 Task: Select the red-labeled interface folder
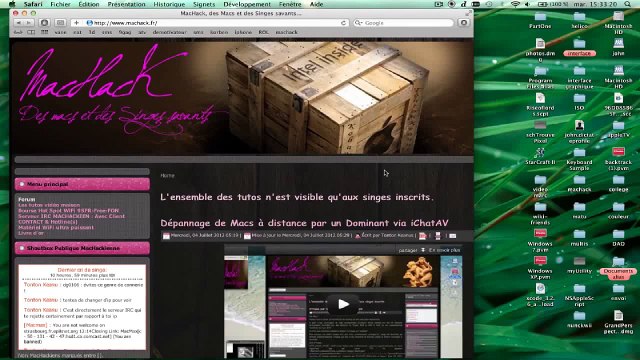[579, 48]
